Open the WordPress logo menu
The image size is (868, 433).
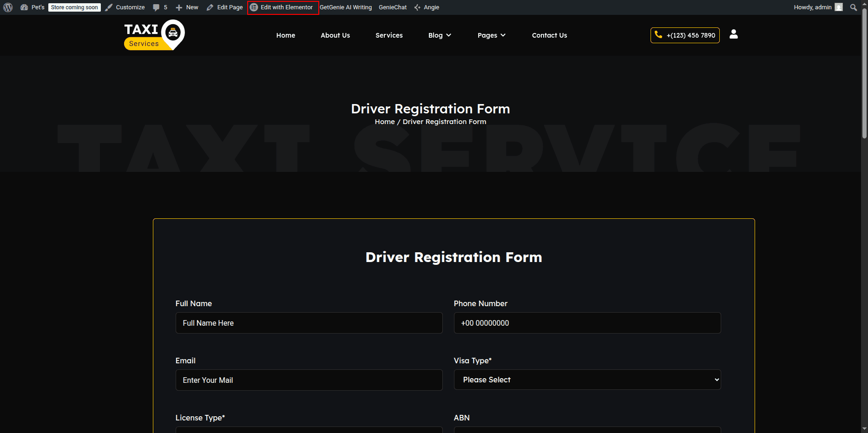[8, 7]
